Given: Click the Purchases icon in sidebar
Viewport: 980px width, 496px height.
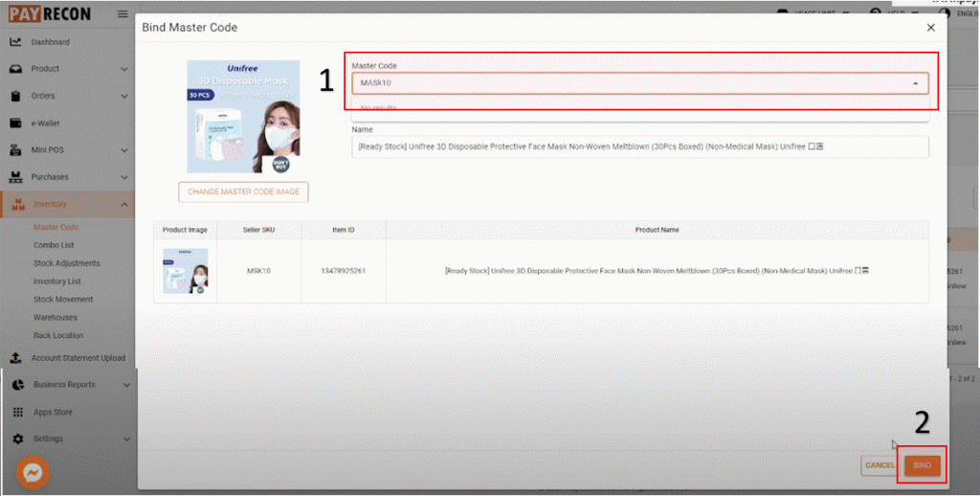Looking at the screenshot, I should 15,177.
